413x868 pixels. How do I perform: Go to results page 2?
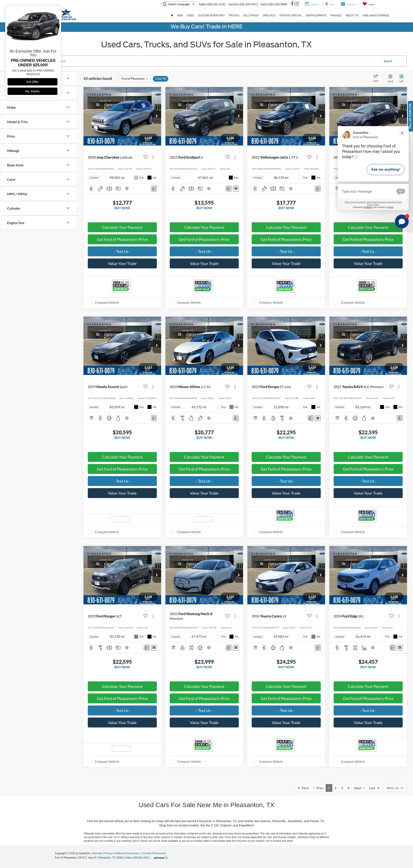point(335,788)
